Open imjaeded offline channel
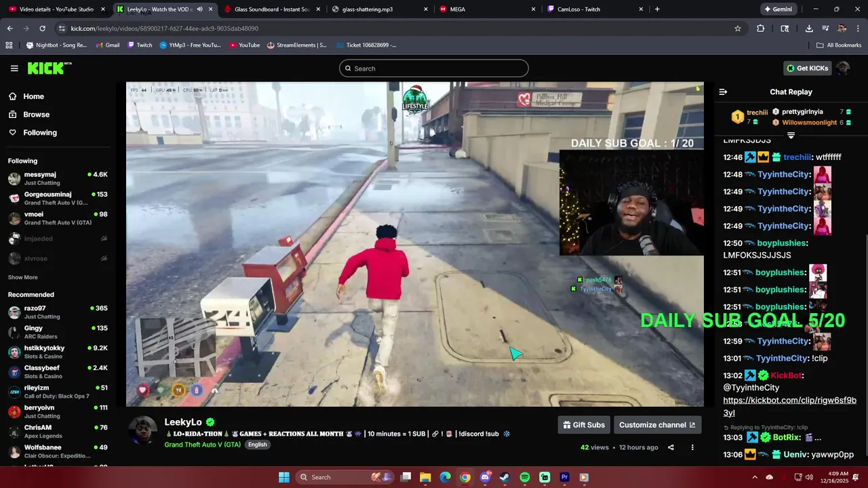 point(58,239)
